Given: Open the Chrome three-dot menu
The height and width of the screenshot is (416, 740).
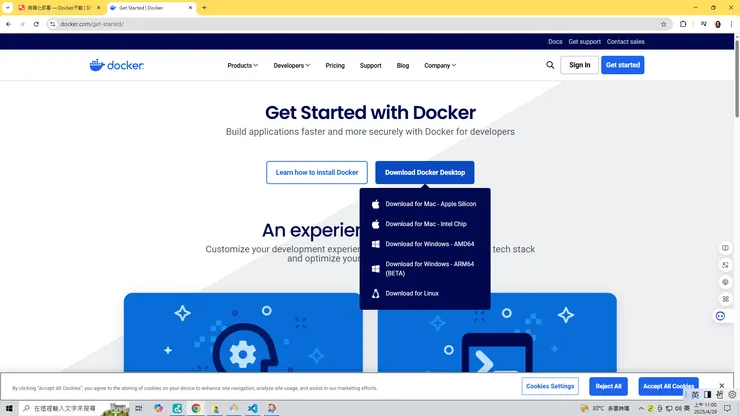Looking at the screenshot, I should (x=732, y=24).
